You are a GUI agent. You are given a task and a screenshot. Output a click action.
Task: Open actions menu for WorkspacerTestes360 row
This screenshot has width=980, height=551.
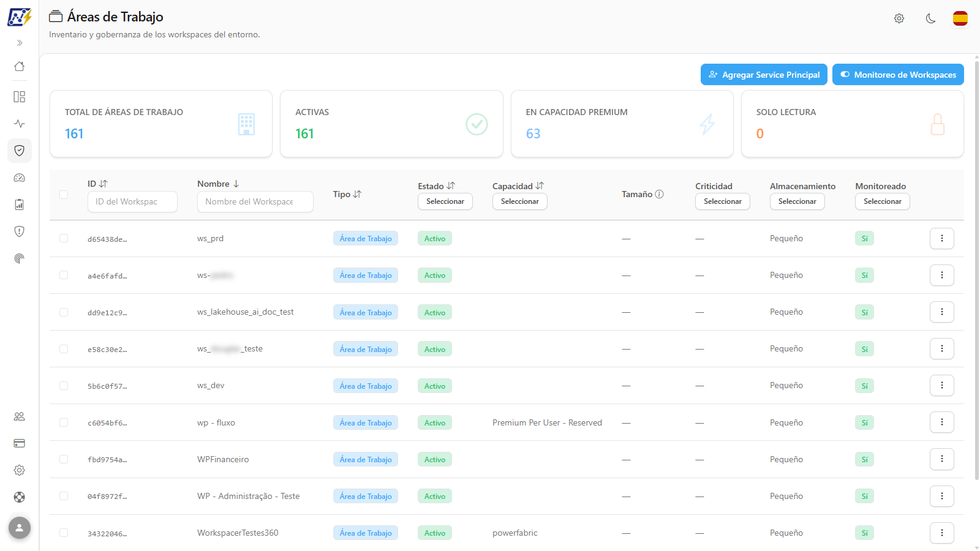(x=942, y=533)
